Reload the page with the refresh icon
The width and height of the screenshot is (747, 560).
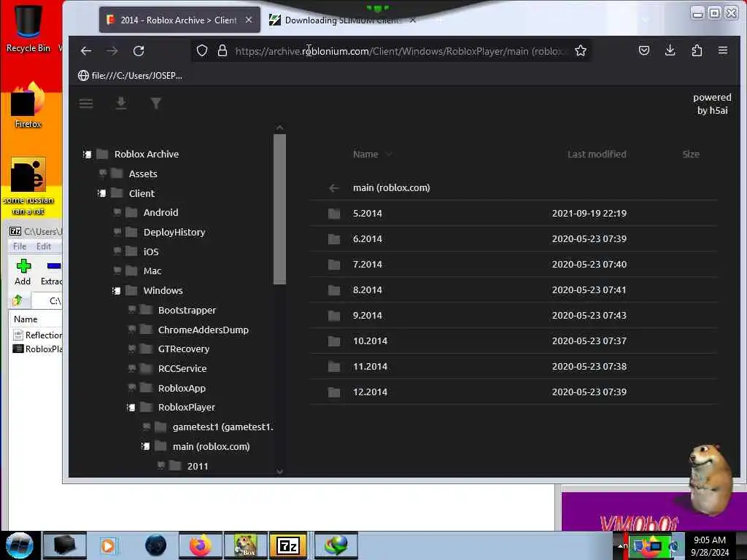139,51
